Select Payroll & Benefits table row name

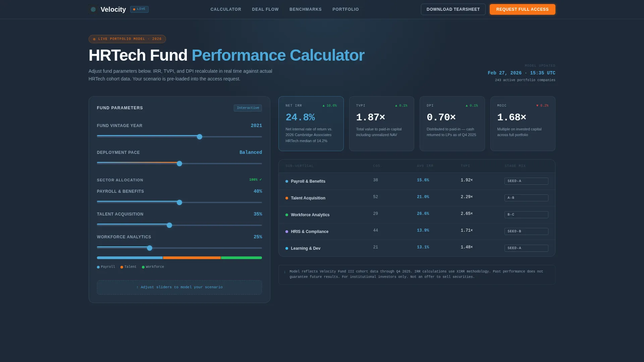[x=308, y=181]
